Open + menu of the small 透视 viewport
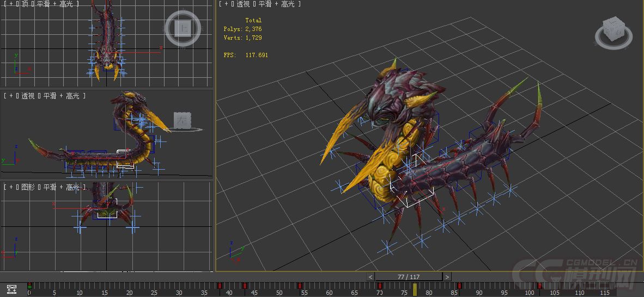644x297 pixels. pos(11,96)
